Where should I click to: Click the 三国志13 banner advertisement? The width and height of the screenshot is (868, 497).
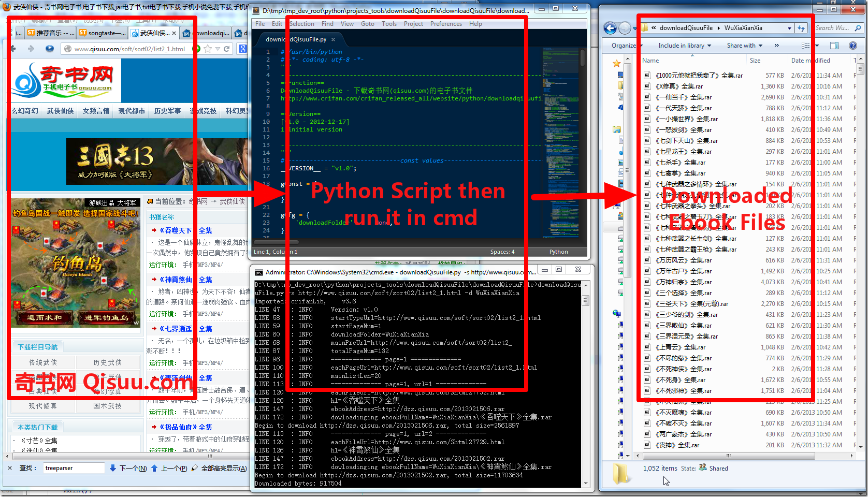[x=157, y=162]
